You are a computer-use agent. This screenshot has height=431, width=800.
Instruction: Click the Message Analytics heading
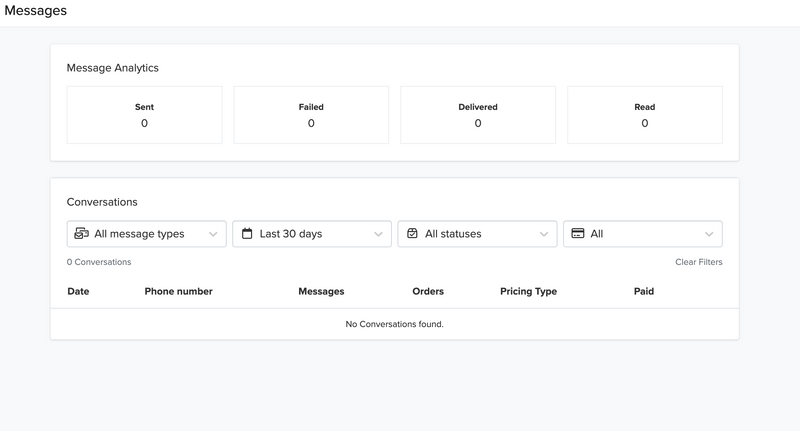[x=113, y=68]
